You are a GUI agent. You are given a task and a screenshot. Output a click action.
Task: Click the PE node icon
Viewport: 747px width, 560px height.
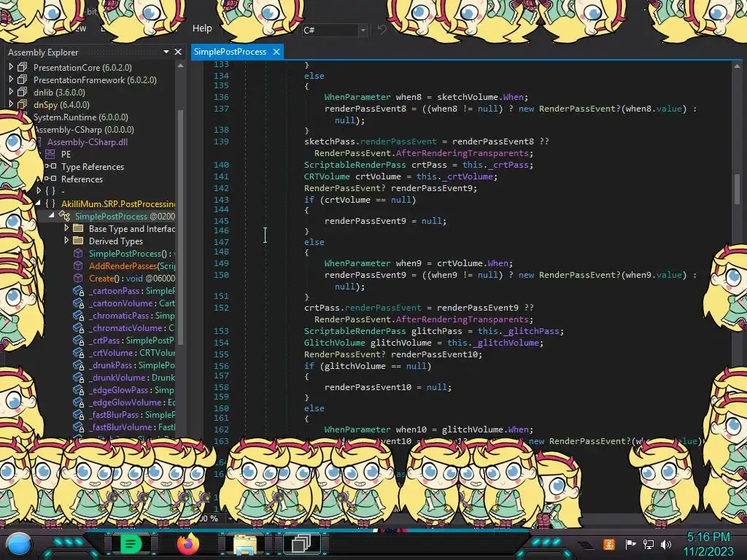(50, 154)
